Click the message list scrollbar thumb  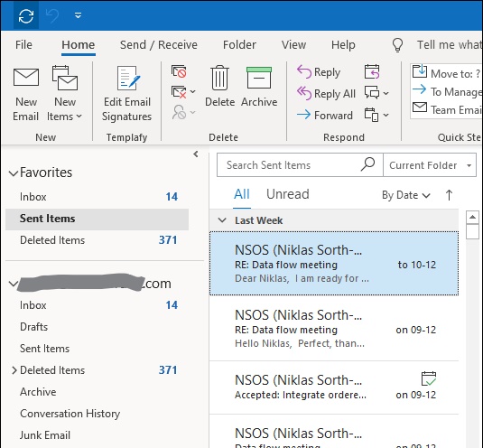click(472, 232)
